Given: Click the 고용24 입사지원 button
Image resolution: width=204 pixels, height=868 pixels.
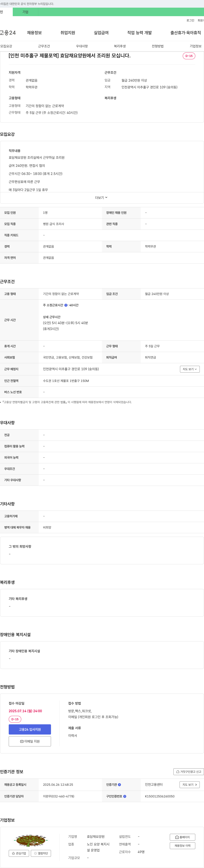Looking at the screenshot, I should 30,729.
